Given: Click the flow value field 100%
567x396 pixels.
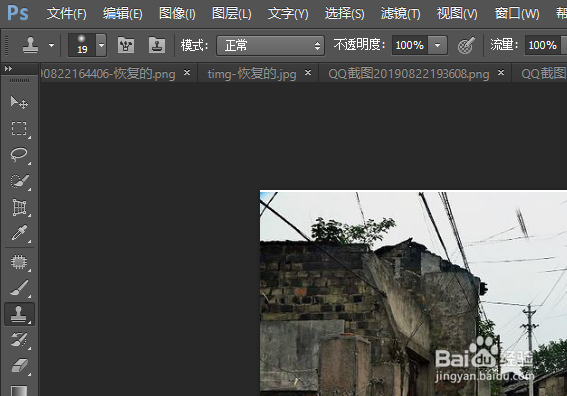Looking at the screenshot, I should pos(542,45).
